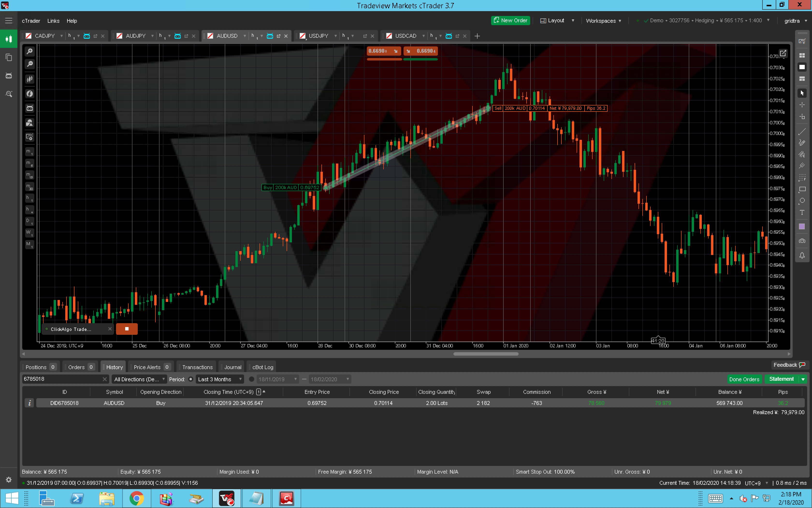Switch chart to m5 timeframe
Image resolution: width=812 pixels, height=508 pixels.
[29, 163]
